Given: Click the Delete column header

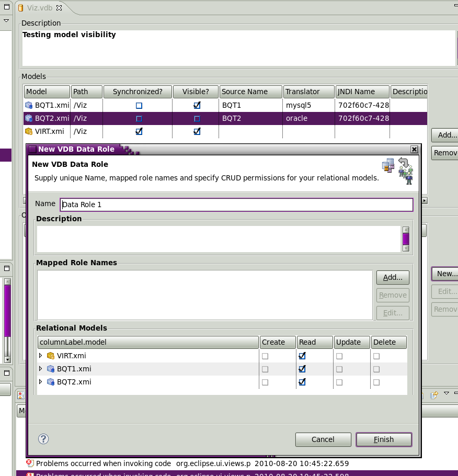Looking at the screenshot, I should click(x=389, y=342).
